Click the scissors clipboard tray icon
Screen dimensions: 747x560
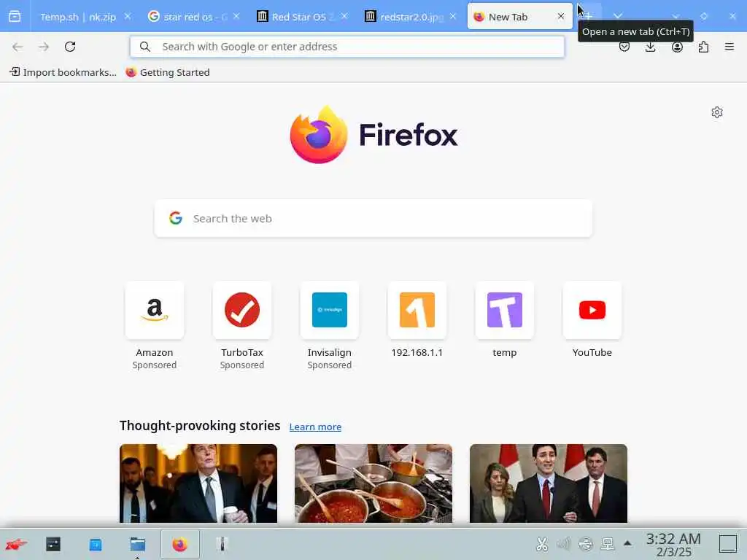542,544
